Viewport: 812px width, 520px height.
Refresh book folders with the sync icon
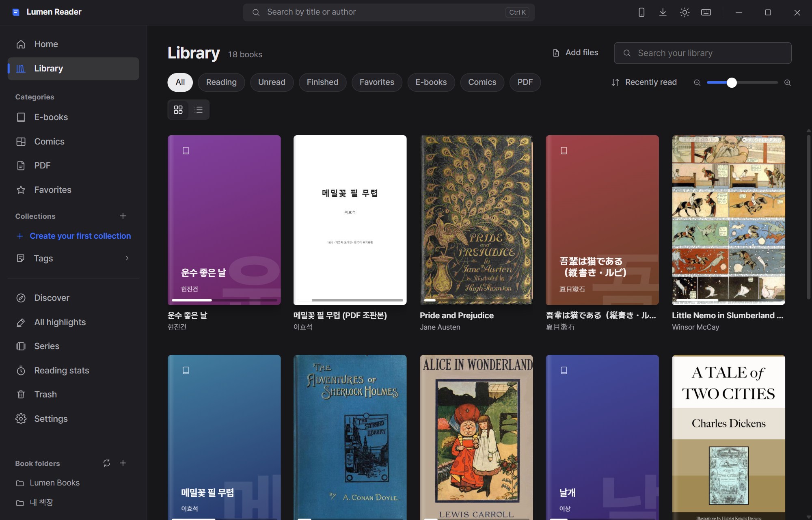coord(107,463)
